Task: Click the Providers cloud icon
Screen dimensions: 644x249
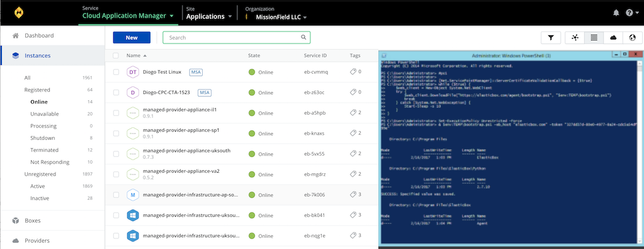Action: pos(16,241)
